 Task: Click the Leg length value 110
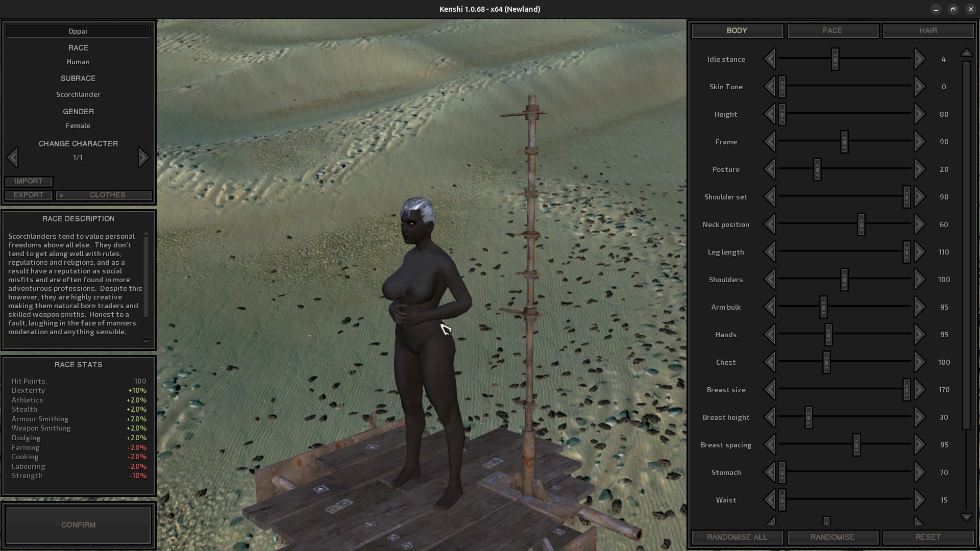pos(944,252)
